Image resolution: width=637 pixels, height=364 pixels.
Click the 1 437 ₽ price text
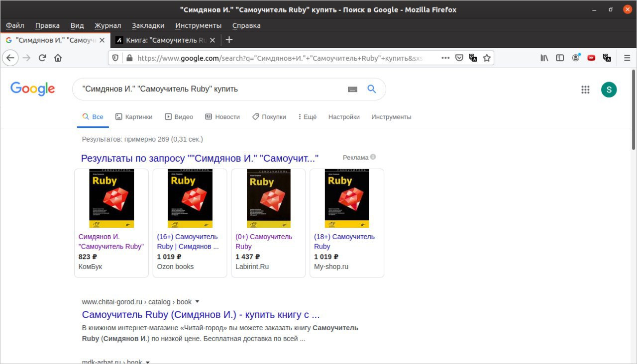tap(248, 257)
